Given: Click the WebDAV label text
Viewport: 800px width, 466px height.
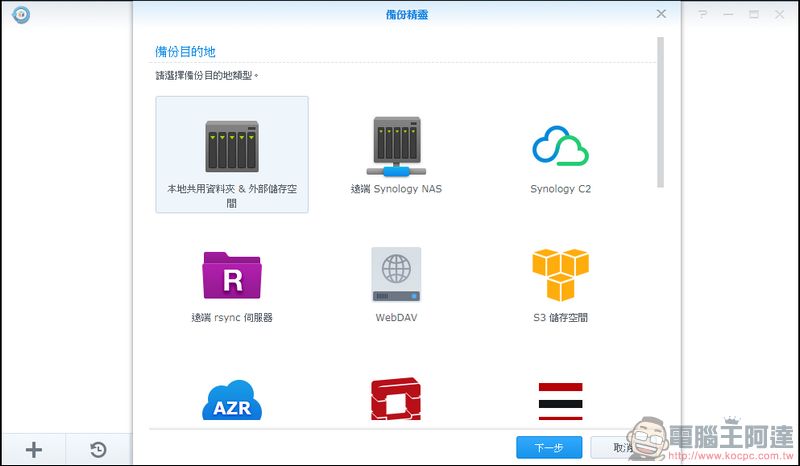Looking at the screenshot, I should click(396, 317).
